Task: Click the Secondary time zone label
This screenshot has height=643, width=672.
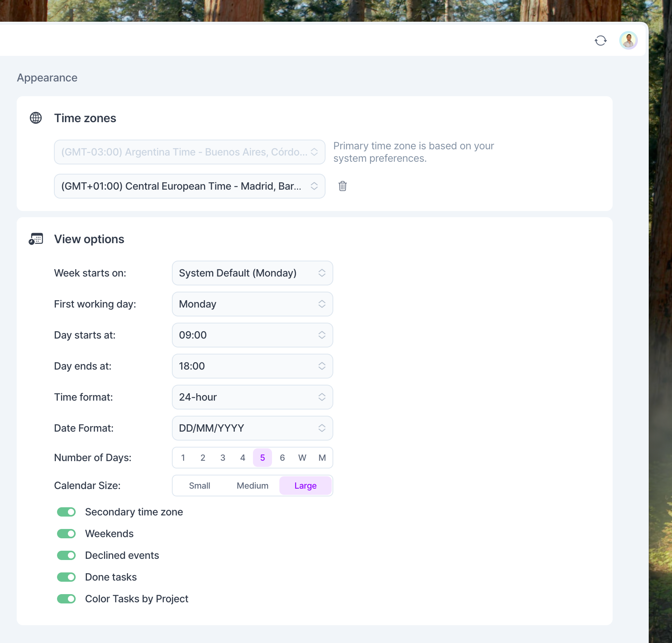Action: (134, 512)
